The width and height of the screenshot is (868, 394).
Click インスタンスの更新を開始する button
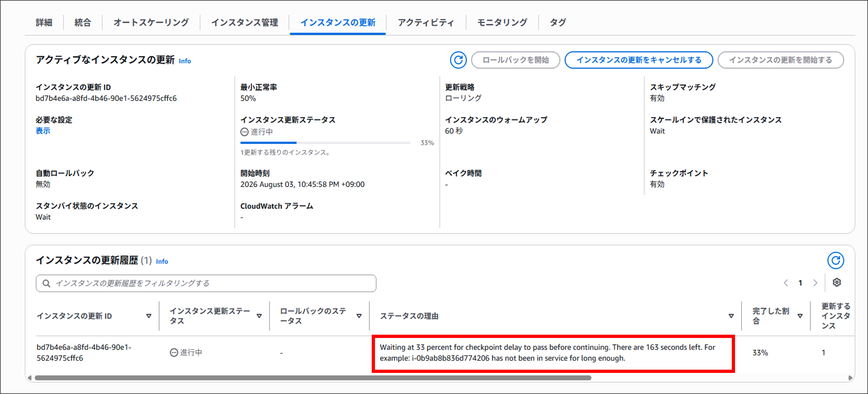coord(781,60)
